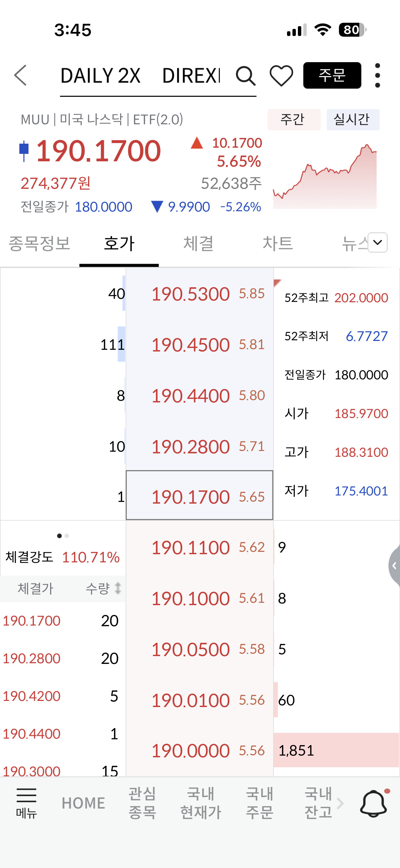400x868 pixels.
Task: Open the three-dot more options menu
Action: (x=377, y=76)
